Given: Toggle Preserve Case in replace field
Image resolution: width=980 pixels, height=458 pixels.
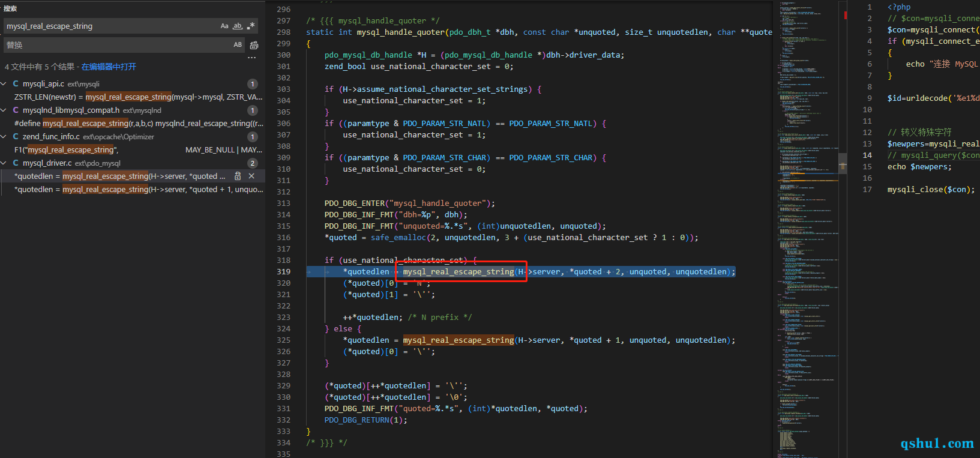Looking at the screenshot, I should point(238,45).
